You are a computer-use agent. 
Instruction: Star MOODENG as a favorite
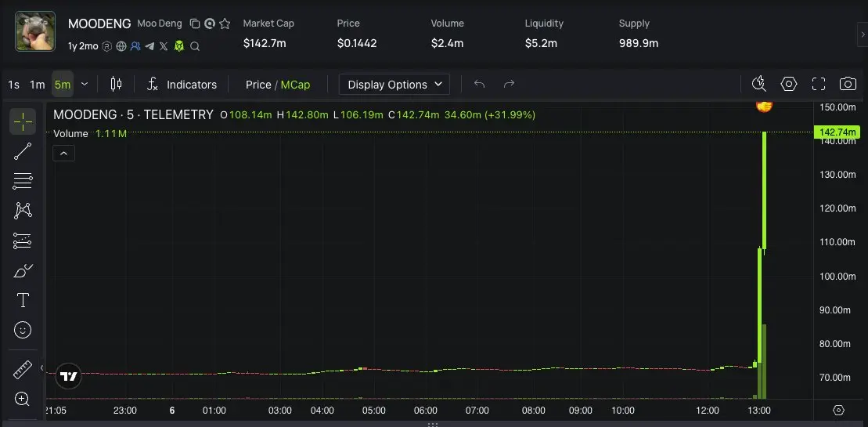coord(225,24)
